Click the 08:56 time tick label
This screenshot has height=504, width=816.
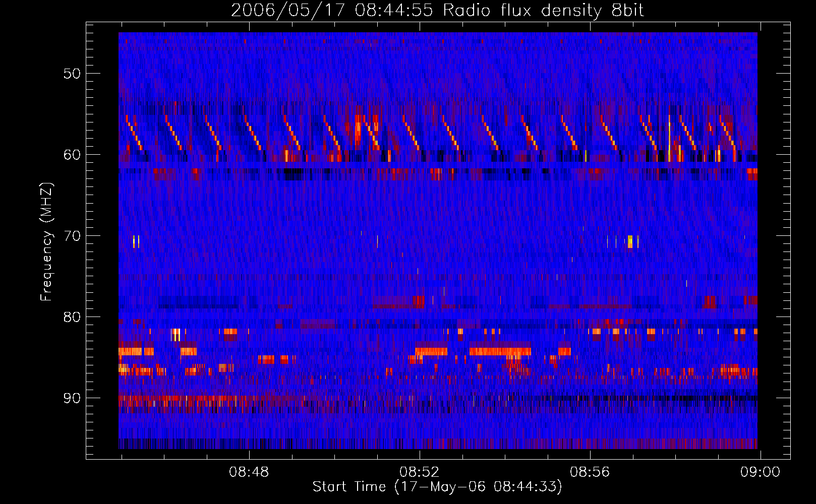click(x=590, y=472)
